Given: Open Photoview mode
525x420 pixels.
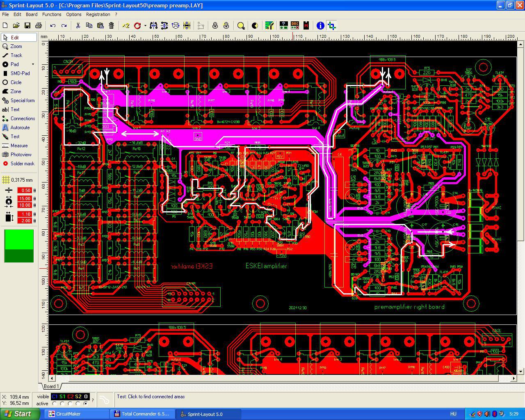Looking at the screenshot, I should tap(19, 155).
